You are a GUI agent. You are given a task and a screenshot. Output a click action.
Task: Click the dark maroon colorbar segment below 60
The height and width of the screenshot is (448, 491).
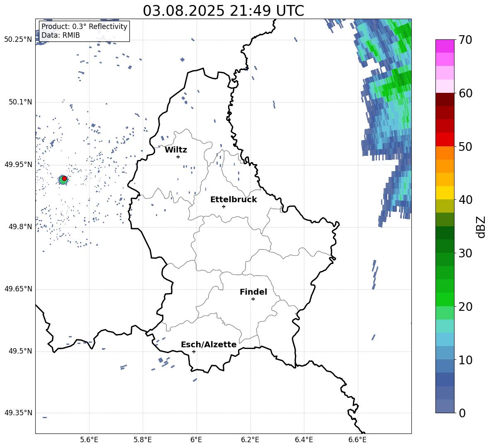445,99
